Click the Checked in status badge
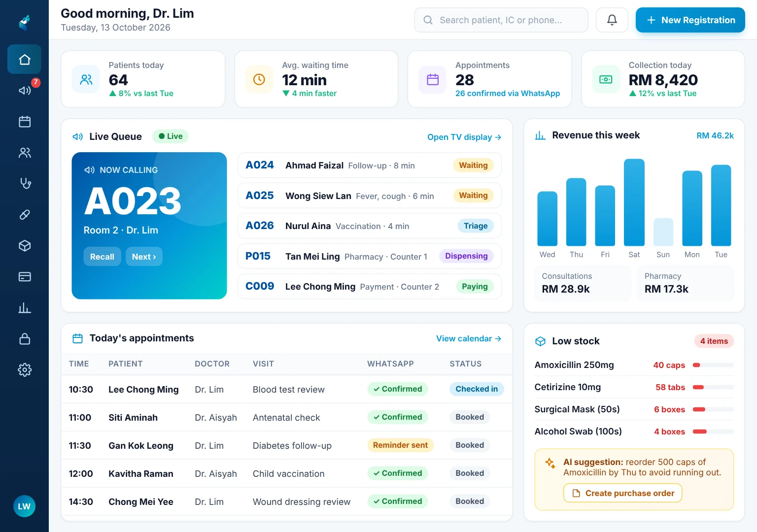The width and height of the screenshot is (757, 532). point(477,389)
